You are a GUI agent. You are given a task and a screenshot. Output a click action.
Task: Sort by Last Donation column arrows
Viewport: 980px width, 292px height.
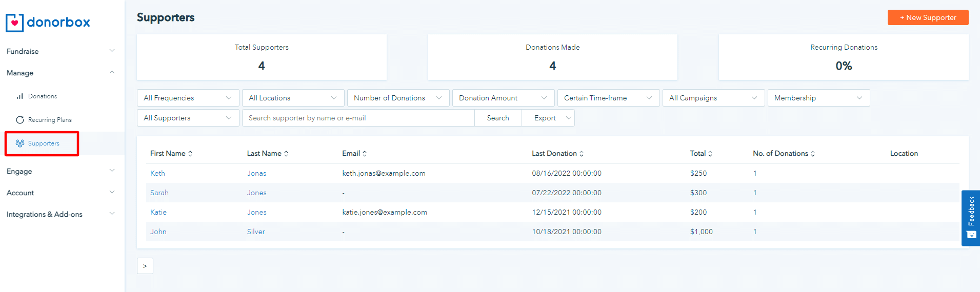[x=582, y=154]
